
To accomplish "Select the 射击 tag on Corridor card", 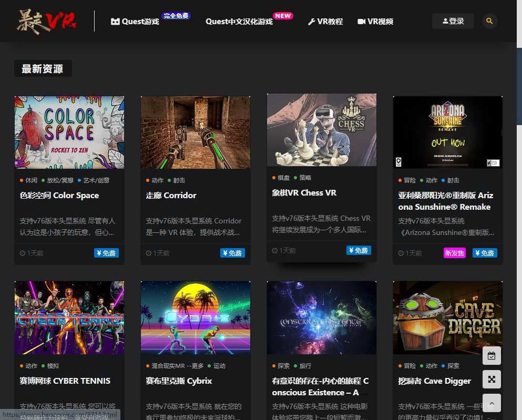I will coord(177,180).
